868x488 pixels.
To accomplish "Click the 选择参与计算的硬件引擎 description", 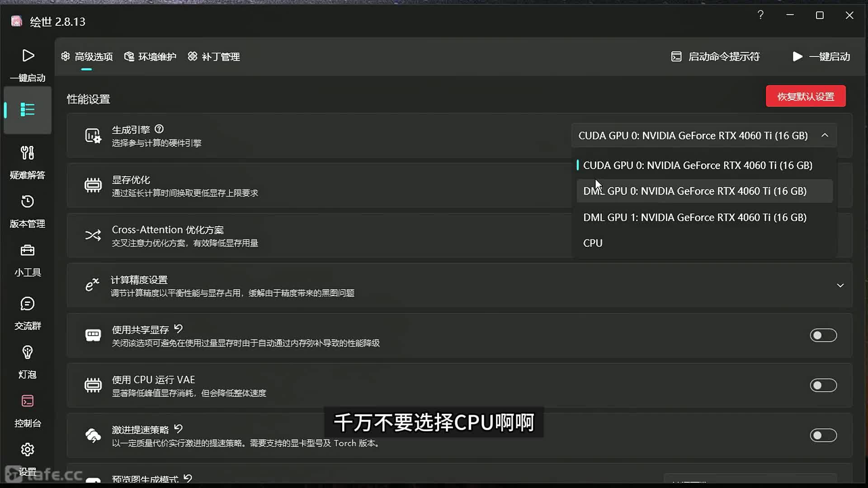I will tap(156, 143).
